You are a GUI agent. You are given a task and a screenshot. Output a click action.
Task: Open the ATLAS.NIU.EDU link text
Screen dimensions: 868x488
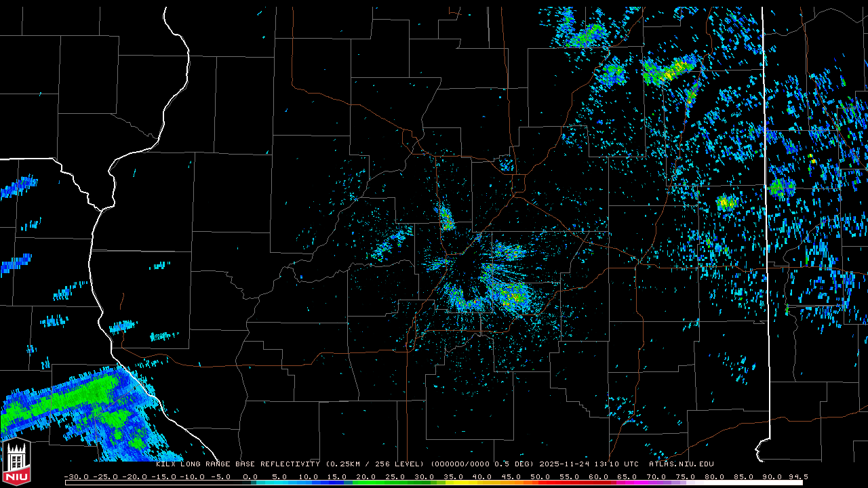tap(681, 464)
